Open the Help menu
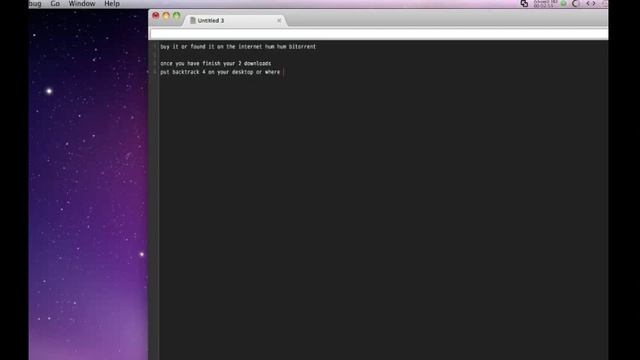This screenshot has height=360, width=640. pos(112,4)
